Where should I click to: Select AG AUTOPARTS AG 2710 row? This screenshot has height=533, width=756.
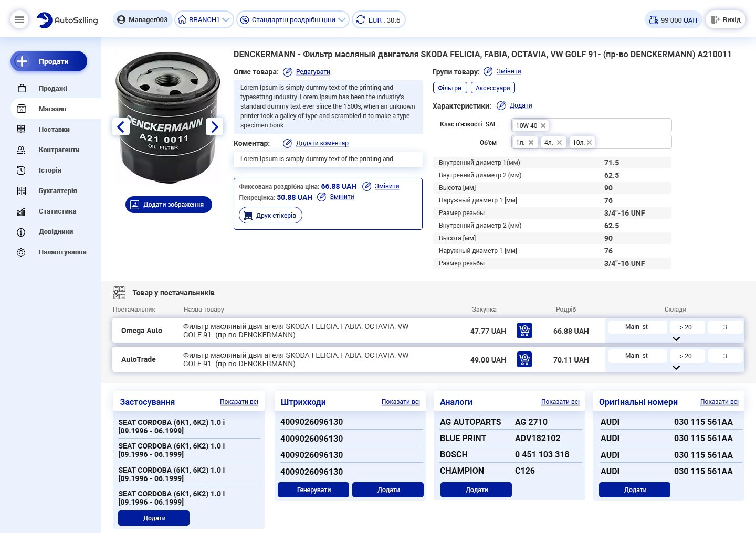tap(510, 422)
